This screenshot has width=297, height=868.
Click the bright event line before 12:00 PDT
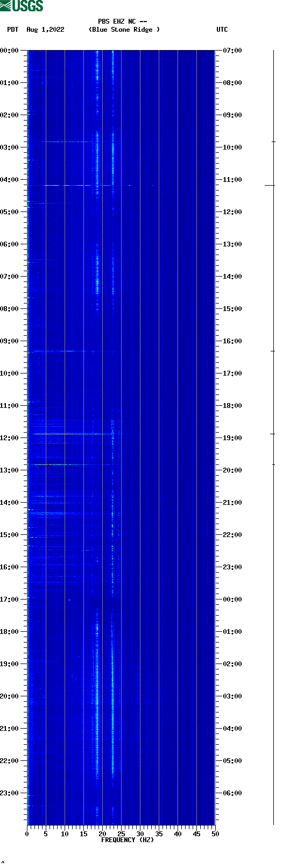73,434
